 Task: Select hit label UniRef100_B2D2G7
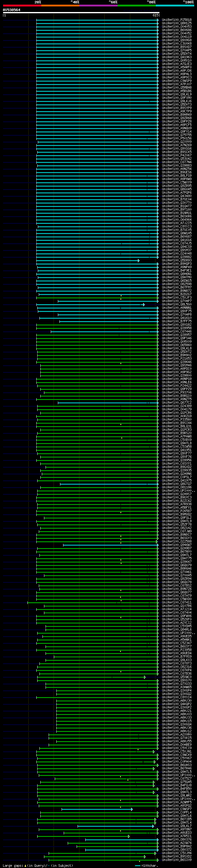coord(176,294)
